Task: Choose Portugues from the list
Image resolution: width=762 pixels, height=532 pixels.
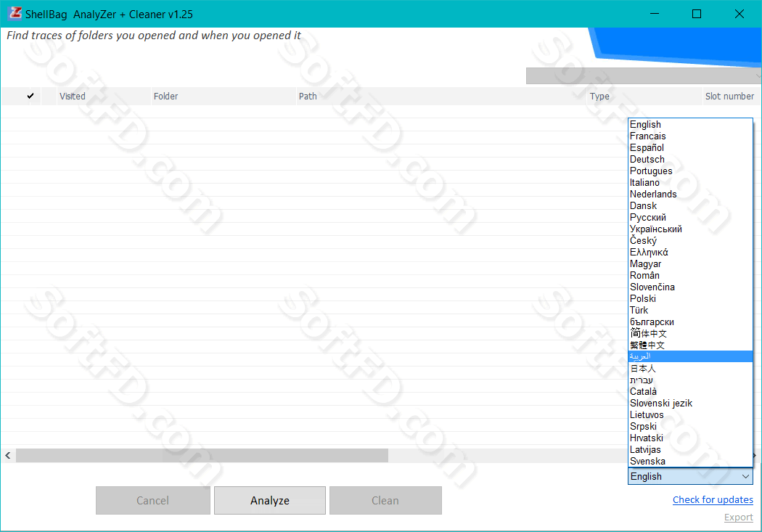Action: point(690,171)
